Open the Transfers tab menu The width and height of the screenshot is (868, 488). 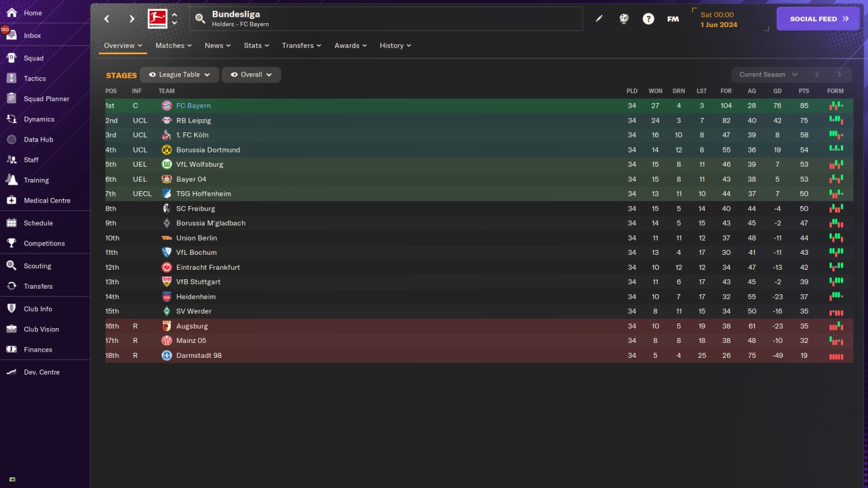click(301, 45)
